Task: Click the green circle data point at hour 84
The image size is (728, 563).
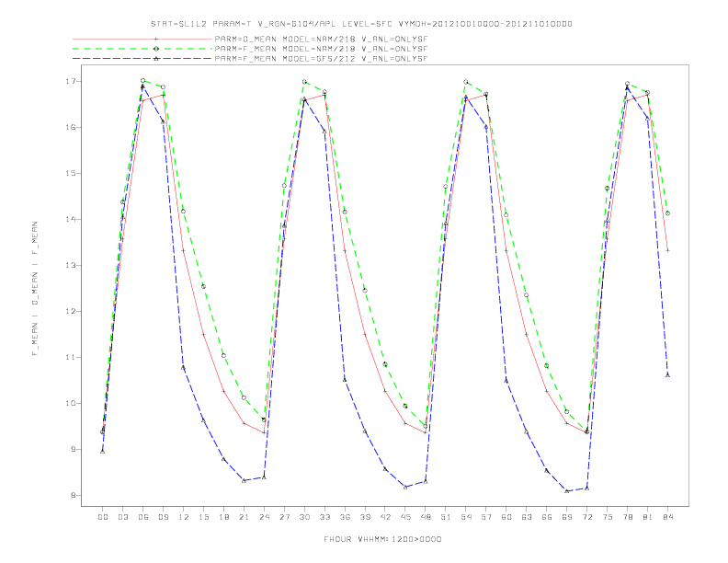Action: coord(667,213)
